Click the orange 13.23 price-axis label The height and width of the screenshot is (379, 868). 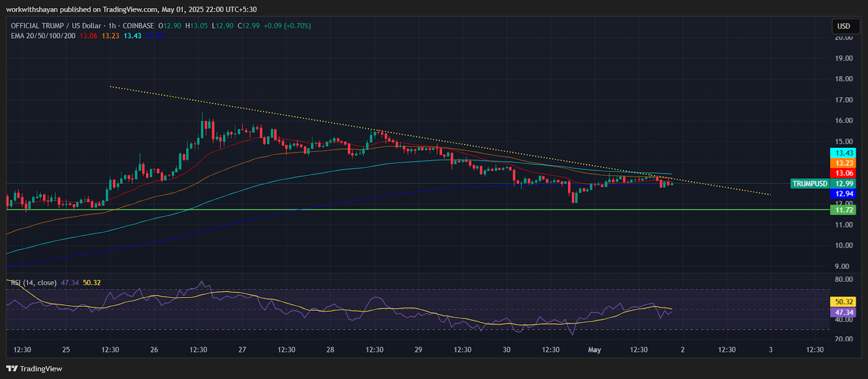click(844, 163)
